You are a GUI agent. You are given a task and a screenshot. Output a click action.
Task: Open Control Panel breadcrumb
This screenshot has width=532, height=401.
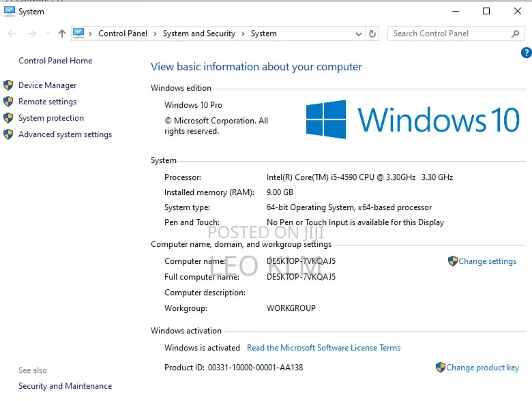pos(123,33)
